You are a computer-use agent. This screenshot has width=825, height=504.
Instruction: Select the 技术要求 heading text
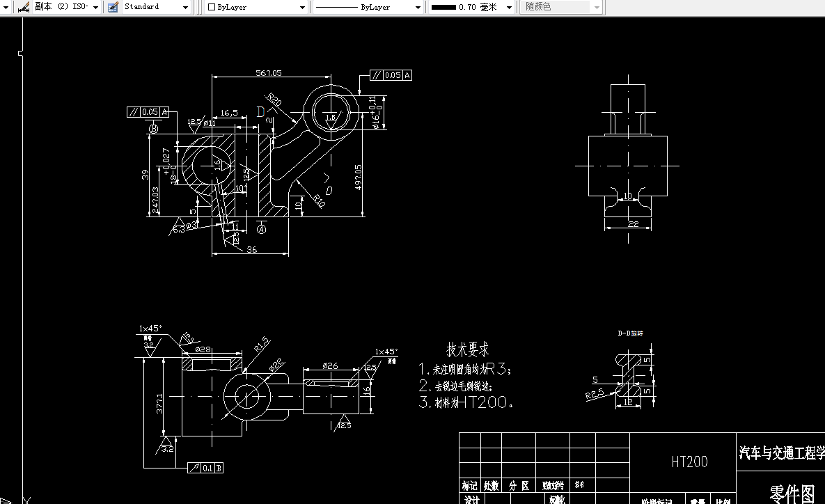coord(467,349)
